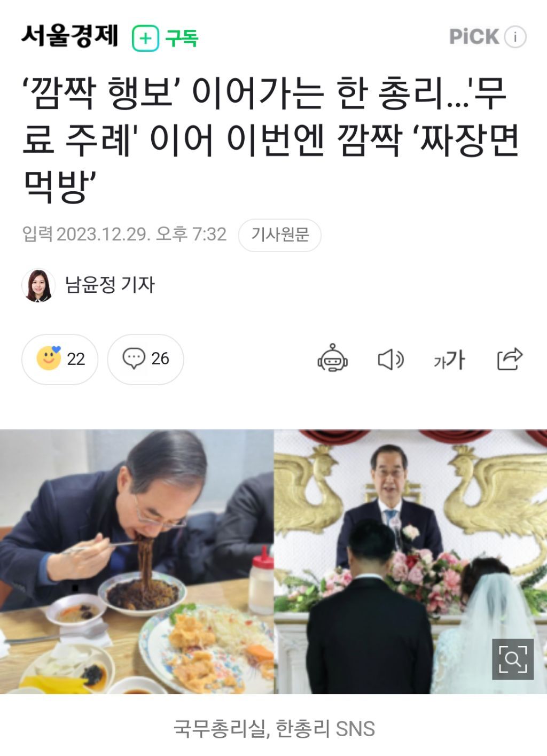
Task: Click the green plus subscribe icon
Action: [x=145, y=38]
